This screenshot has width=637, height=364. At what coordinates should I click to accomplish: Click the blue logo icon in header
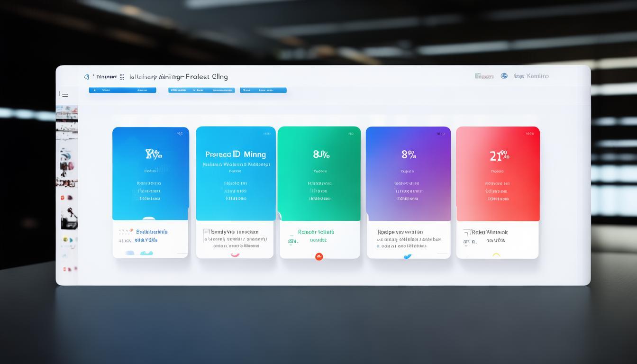(x=86, y=76)
